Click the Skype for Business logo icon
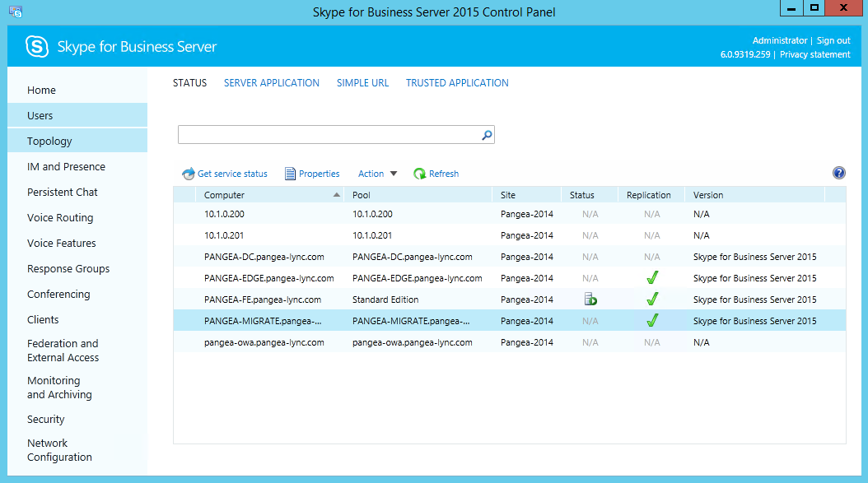The width and height of the screenshot is (868, 483). (x=37, y=46)
